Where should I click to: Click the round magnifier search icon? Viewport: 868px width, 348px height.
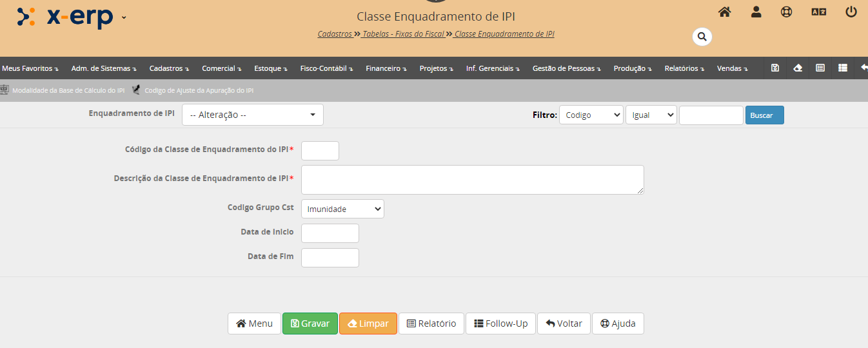tap(702, 37)
